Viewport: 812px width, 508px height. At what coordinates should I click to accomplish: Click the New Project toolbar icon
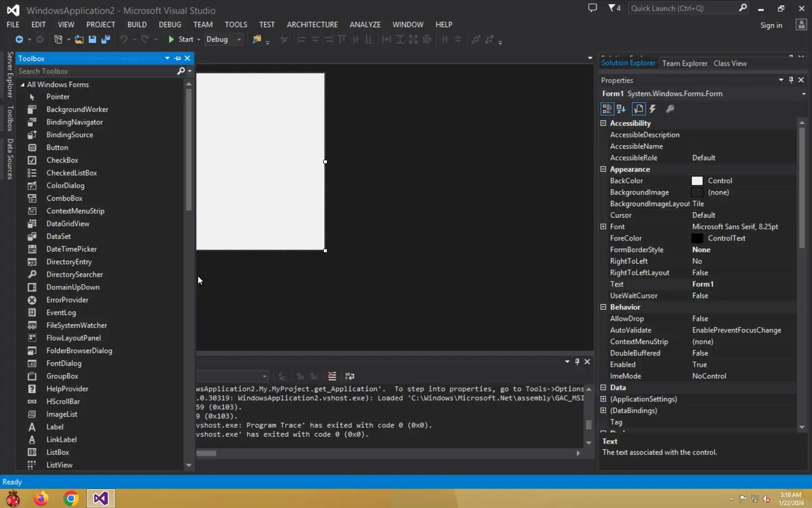click(58, 40)
